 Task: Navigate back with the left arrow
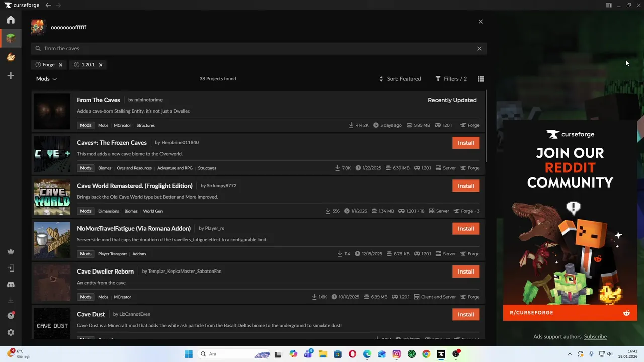coord(48,5)
